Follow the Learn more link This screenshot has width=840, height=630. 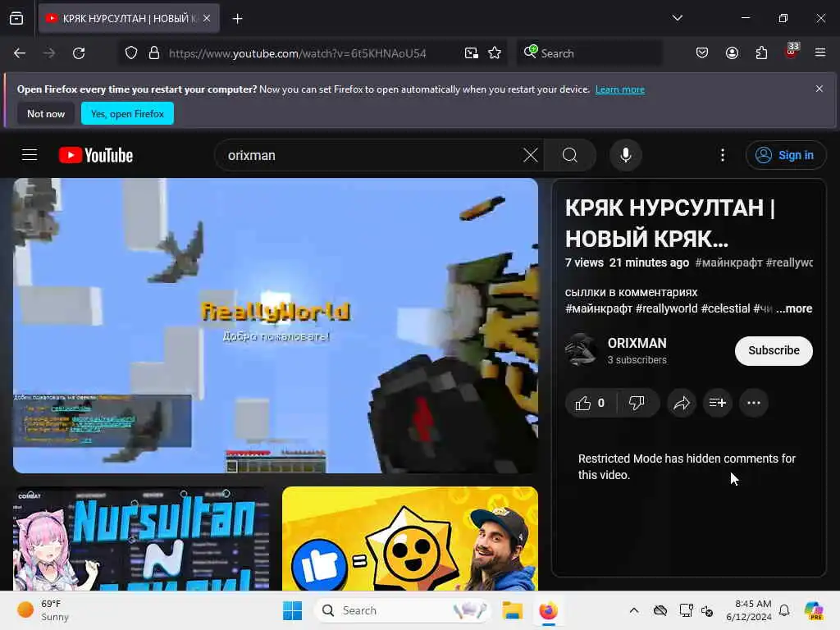(620, 89)
